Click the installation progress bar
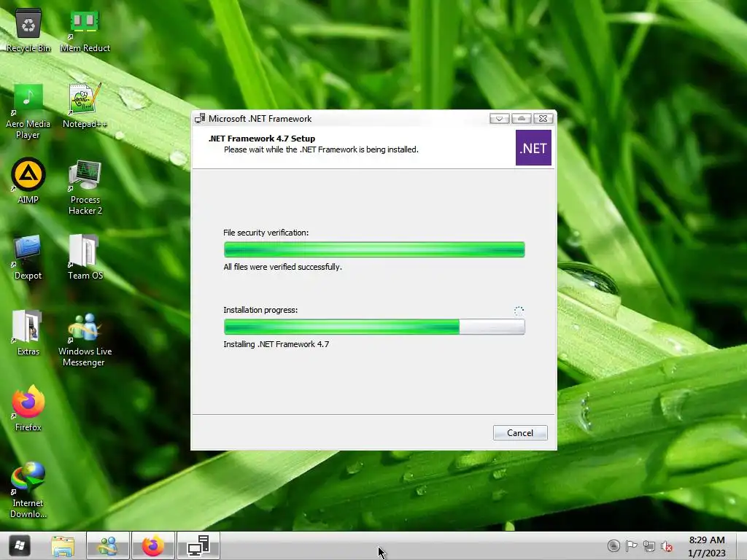The height and width of the screenshot is (560, 747). coord(374,327)
